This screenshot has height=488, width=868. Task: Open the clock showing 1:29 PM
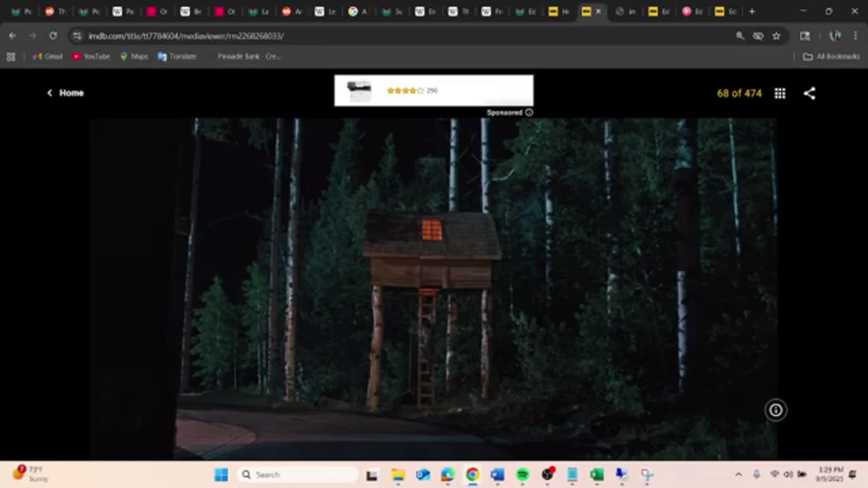point(830,474)
